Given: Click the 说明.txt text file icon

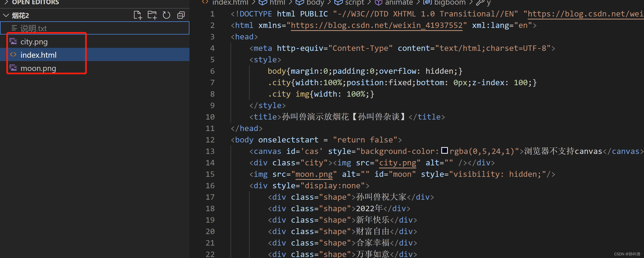Looking at the screenshot, I should tap(14, 28).
